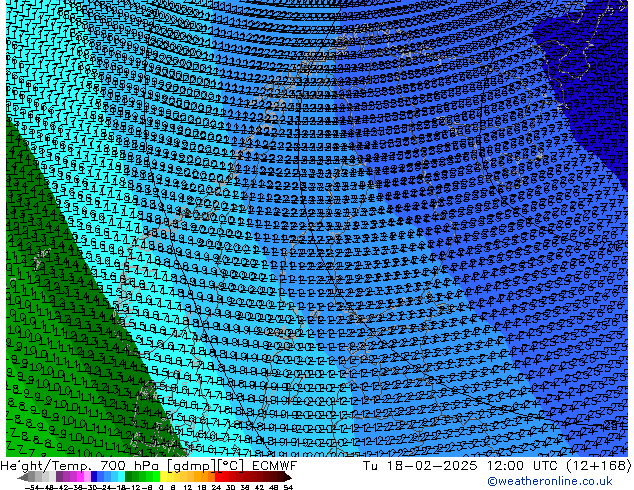Click the '[gdmp]' unit label
Image resolution: width=634 pixels, height=490 pixels.
click(192, 466)
